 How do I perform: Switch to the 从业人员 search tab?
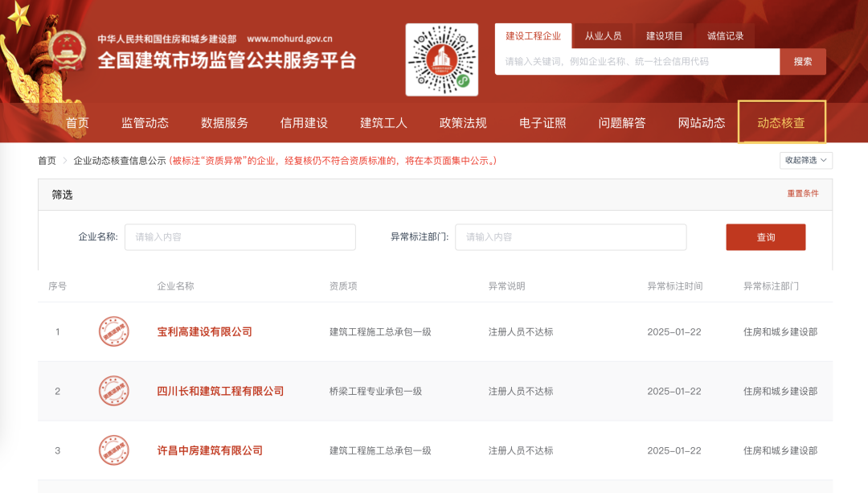click(x=603, y=36)
